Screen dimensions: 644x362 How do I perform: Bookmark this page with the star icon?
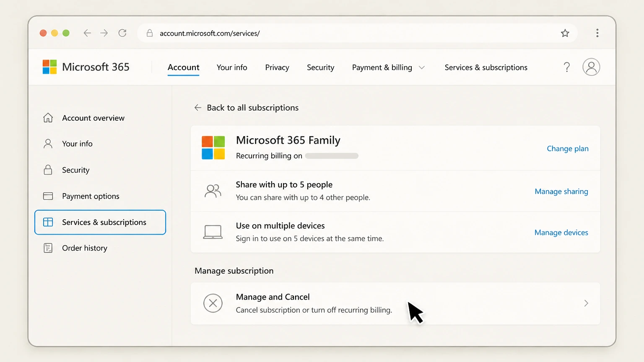coord(565,33)
